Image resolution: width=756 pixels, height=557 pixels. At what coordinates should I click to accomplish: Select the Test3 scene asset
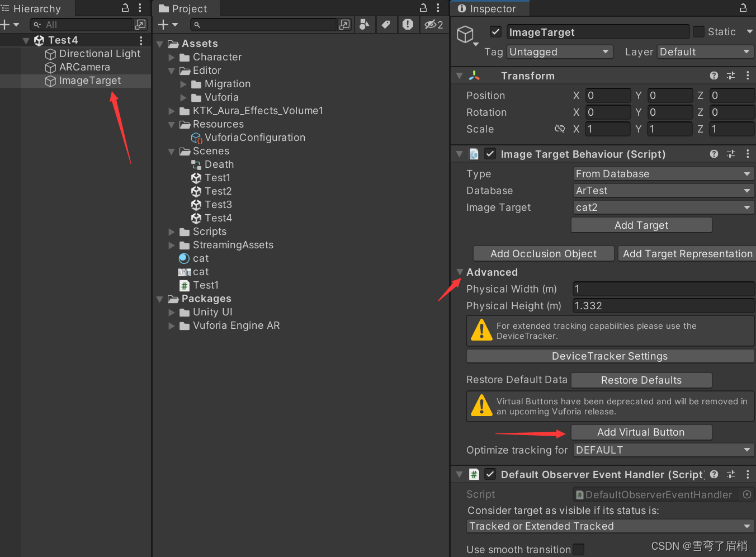[219, 205]
